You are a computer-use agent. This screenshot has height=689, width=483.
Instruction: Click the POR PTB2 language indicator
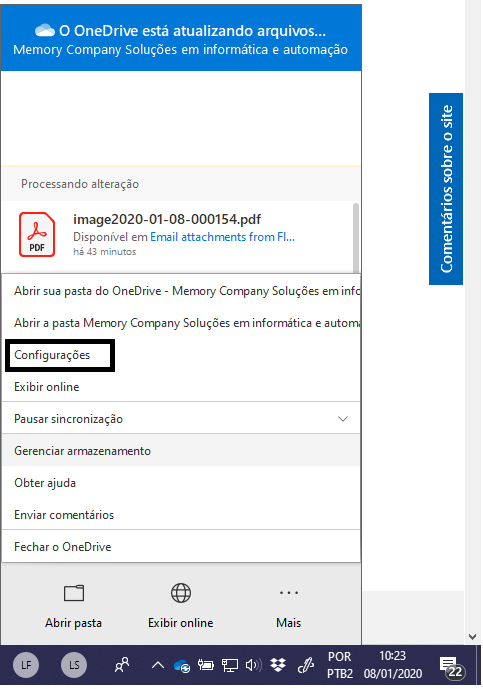point(340,665)
